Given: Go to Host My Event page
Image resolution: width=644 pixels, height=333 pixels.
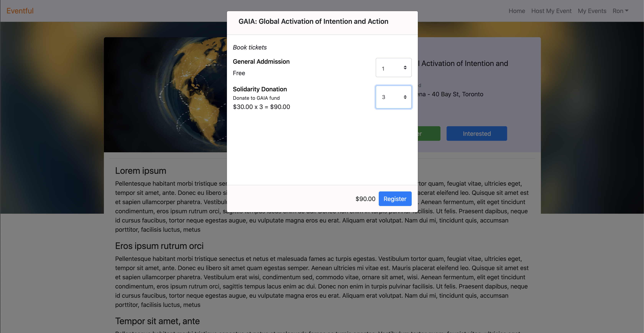Looking at the screenshot, I should coord(551,11).
